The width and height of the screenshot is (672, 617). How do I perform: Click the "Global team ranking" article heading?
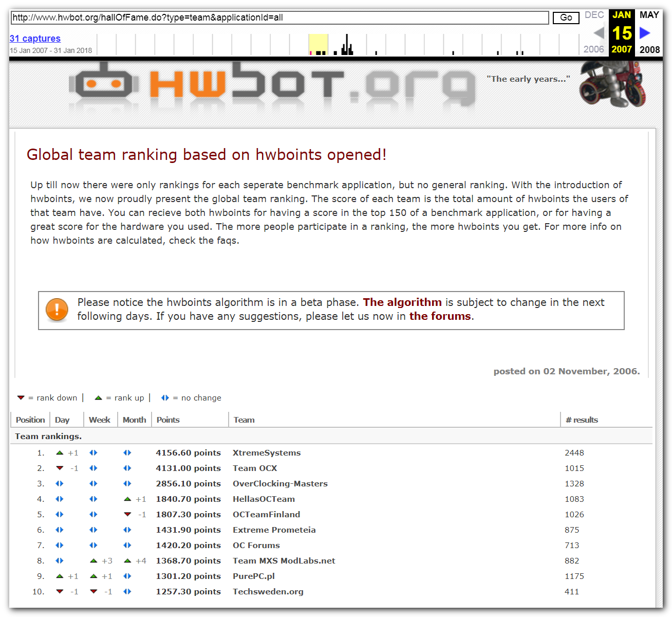[x=207, y=155]
